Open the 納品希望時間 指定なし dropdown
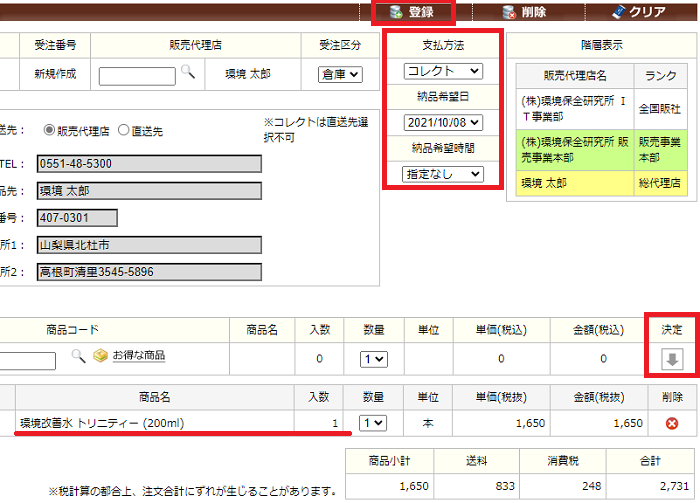The width and height of the screenshot is (700, 503). [x=443, y=174]
